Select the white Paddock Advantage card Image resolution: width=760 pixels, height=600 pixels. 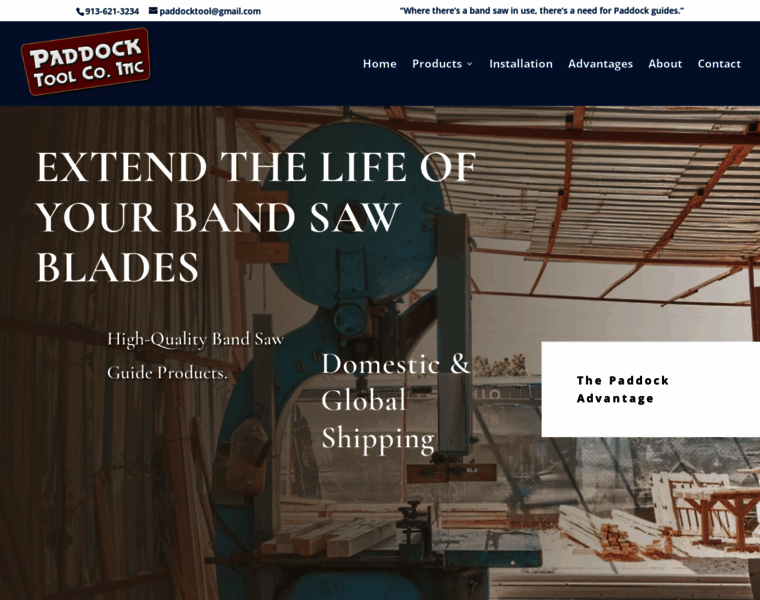pyautogui.click(x=650, y=389)
